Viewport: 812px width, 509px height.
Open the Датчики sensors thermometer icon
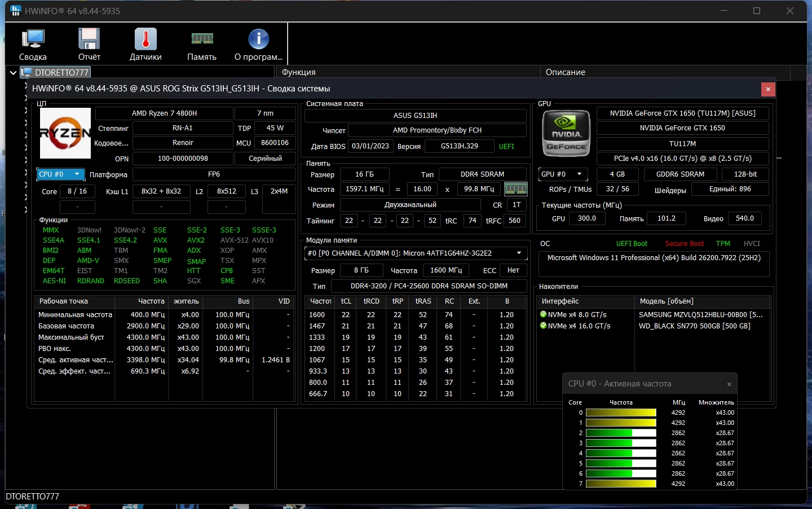tap(145, 44)
